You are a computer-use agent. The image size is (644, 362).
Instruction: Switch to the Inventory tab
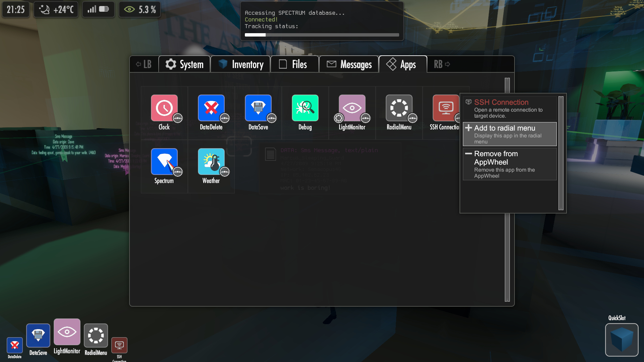coord(240,64)
